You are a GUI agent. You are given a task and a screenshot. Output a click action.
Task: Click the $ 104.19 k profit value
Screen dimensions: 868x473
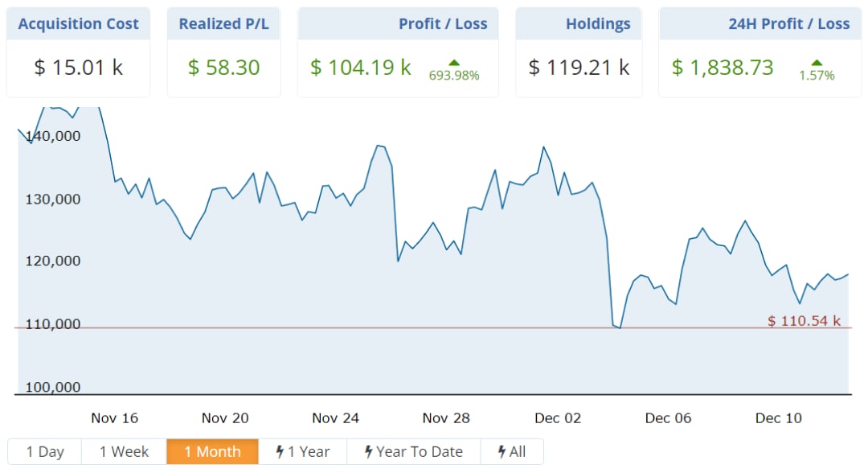[x=361, y=68]
